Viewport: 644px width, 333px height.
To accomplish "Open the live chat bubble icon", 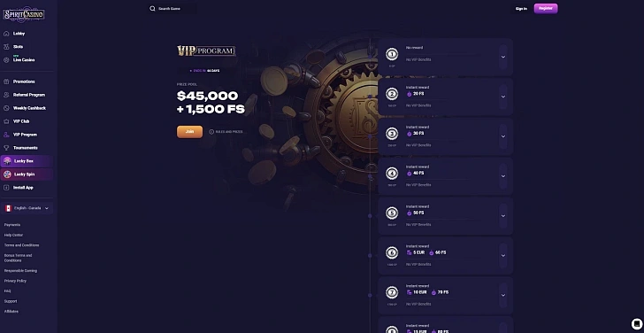I will (x=636, y=324).
